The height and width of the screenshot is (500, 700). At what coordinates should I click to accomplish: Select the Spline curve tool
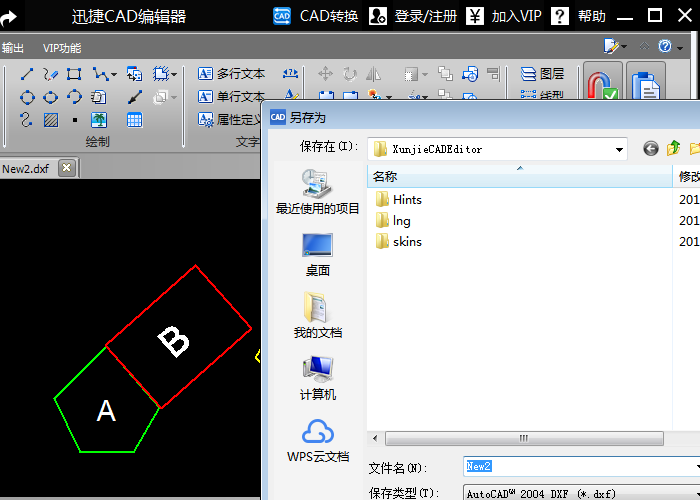(x=26, y=120)
